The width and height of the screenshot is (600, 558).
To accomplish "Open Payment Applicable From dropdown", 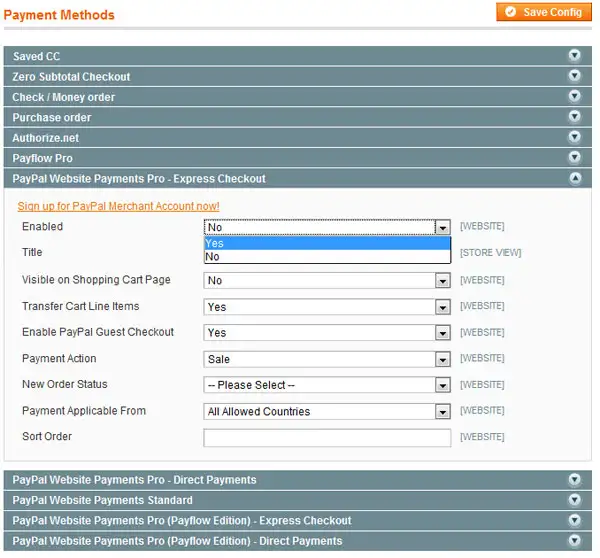I will click(327, 411).
